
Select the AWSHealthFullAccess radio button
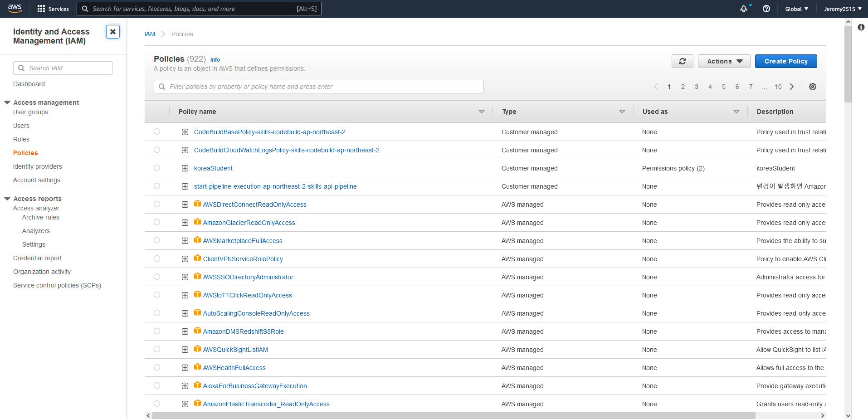tap(157, 367)
